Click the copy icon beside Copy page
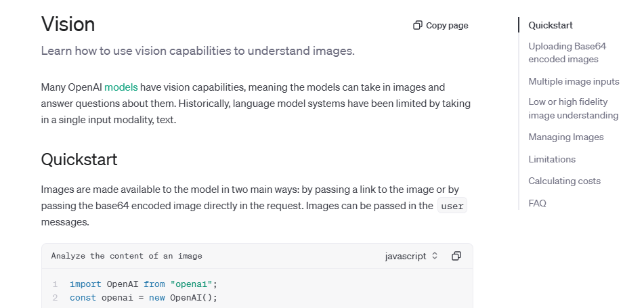Screen dimensions: 644x308 coord(417,26)
